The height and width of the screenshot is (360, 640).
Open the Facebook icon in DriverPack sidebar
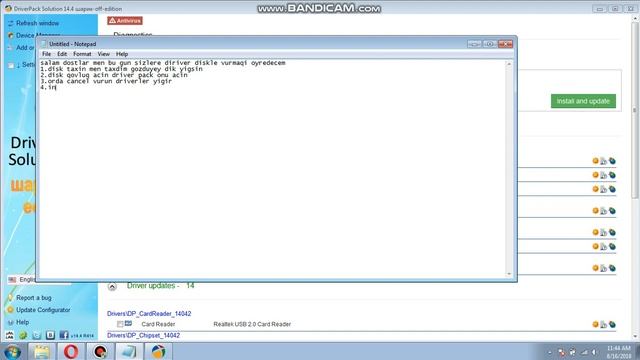(x=64, y=335)
